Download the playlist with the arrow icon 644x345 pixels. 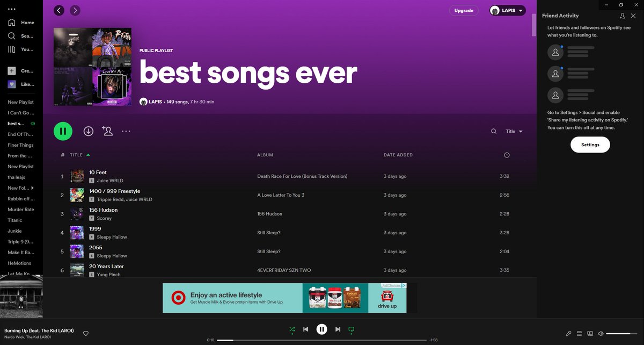pyautogui.click(x=89, y=131)
